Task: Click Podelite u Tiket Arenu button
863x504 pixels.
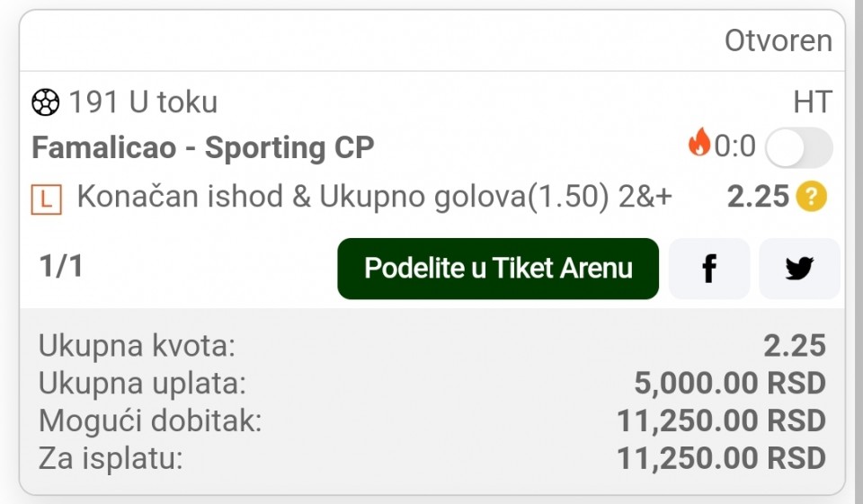Action: click(x=498, y=269)
